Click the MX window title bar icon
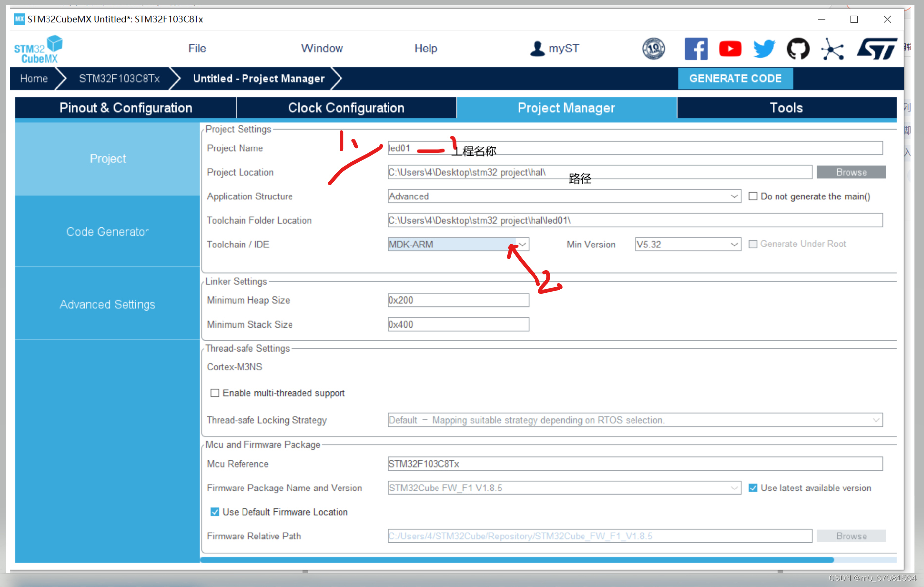924x587 pixels. click(x=19, y=19)
